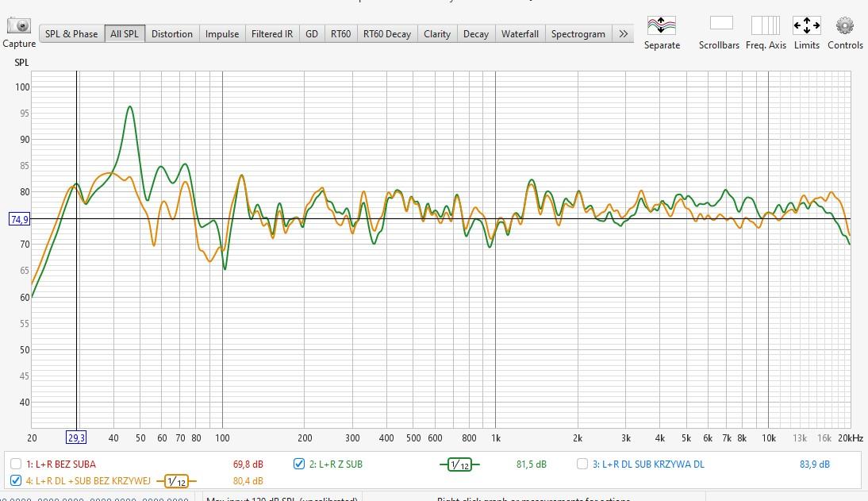The width and height of the screenshot is (868, 501).
Task: Open the Controls gear icon
Action: (x=845, y=25)
